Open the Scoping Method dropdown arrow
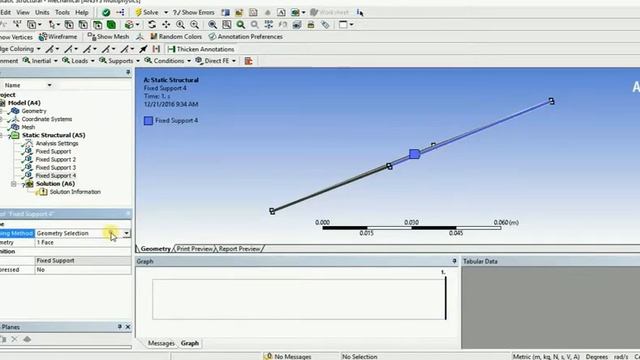Screen dimensions: 640x360 [127, 233]
